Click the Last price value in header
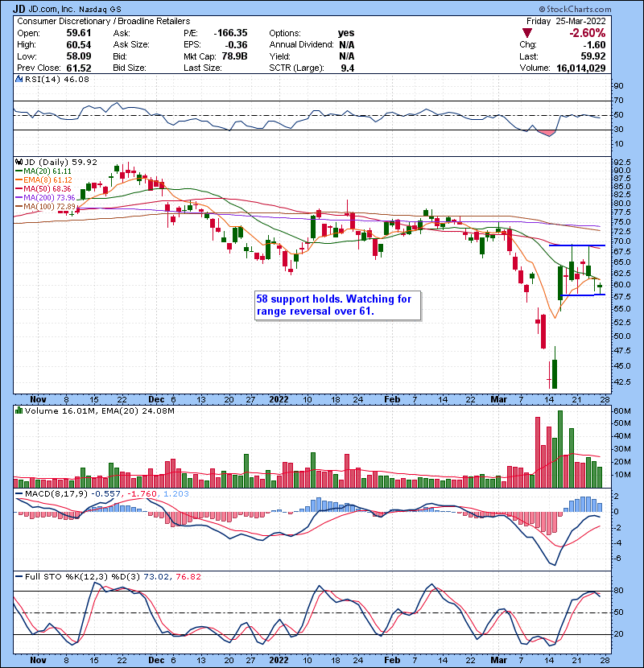 click(x=592, y=56)
